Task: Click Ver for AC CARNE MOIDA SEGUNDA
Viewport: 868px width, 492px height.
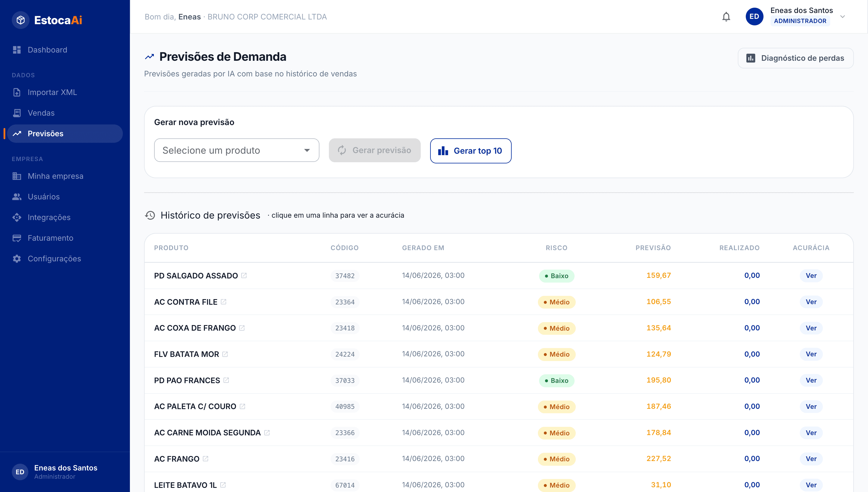Action: 811,432
